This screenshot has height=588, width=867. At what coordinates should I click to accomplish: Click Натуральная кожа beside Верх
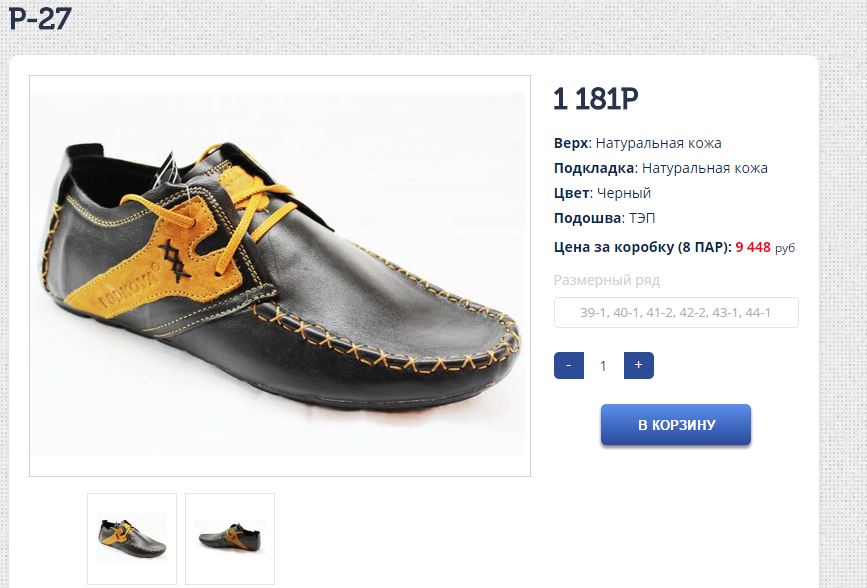coord(658,143)
